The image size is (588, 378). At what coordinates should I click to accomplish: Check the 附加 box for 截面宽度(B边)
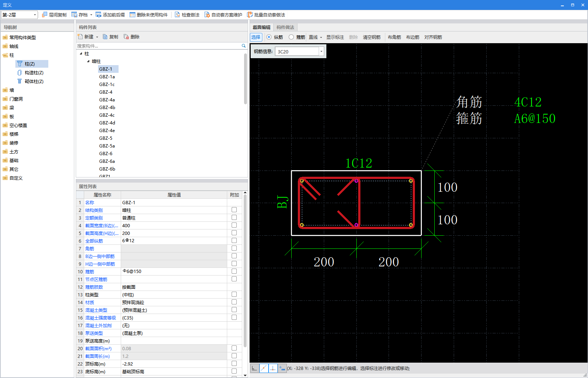point(234,225)
